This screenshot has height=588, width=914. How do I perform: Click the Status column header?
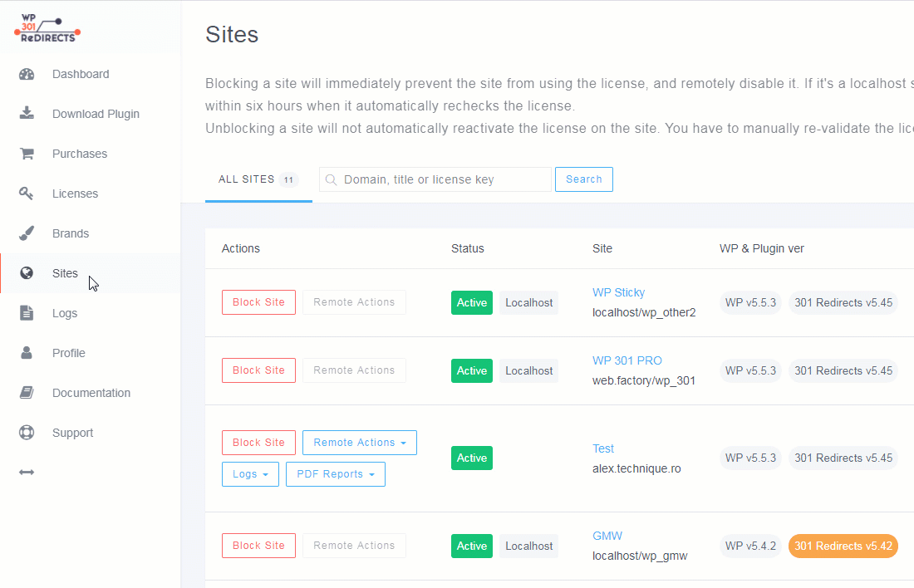[x=468, y=249]
